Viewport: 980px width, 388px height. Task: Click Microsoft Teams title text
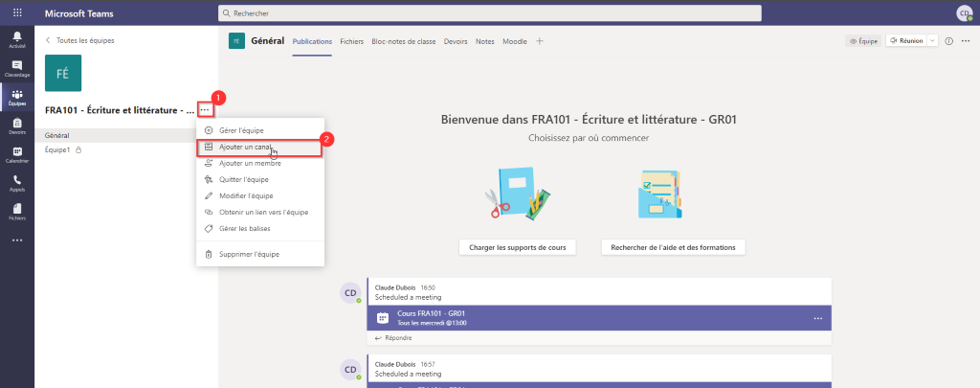[x=78, y=13]
